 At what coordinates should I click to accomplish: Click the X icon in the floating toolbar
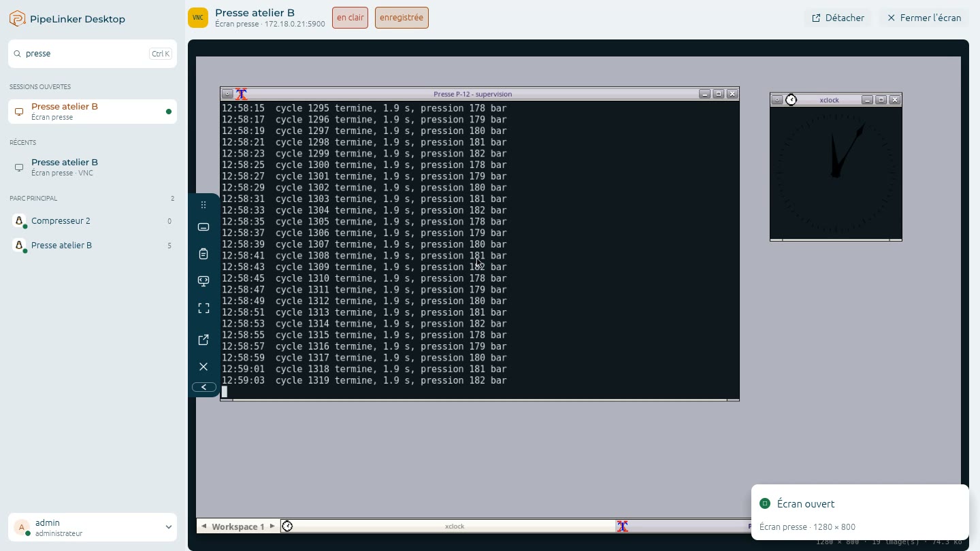pyautogui.click(x=203, y=367)
